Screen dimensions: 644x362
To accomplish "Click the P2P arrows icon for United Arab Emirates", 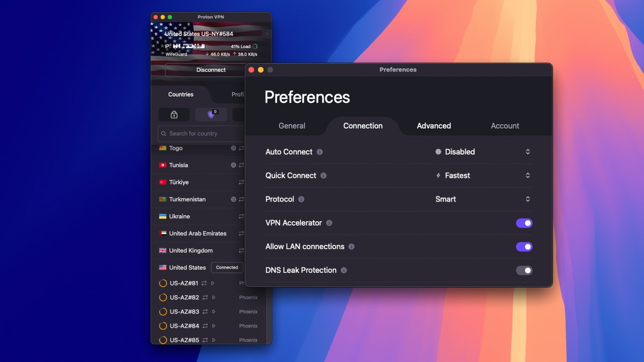I will pos(241,233).
